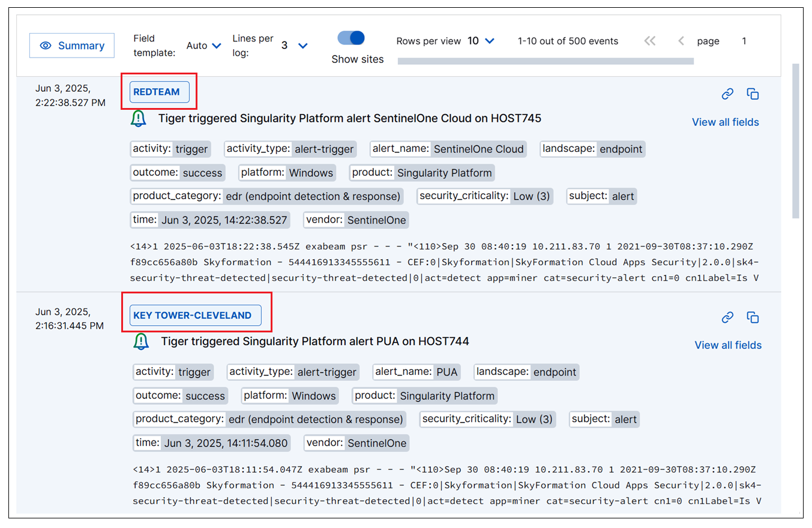This screenshot has height=528, width=812.
Task: View all fields for HOST745 event
Action: pos(726,122)
